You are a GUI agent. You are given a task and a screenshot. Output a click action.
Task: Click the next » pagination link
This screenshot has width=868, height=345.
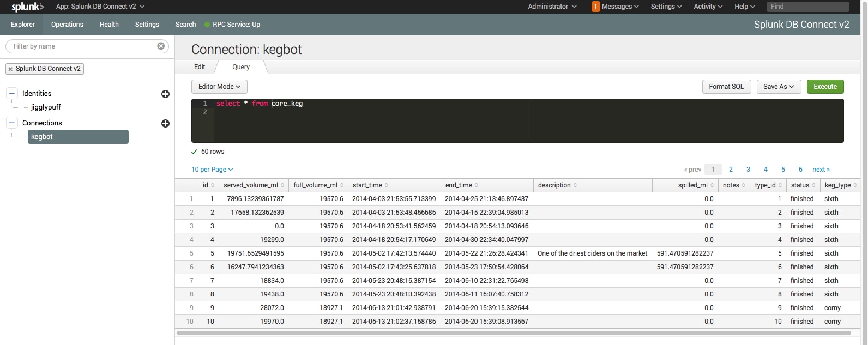tap(821, 170)
